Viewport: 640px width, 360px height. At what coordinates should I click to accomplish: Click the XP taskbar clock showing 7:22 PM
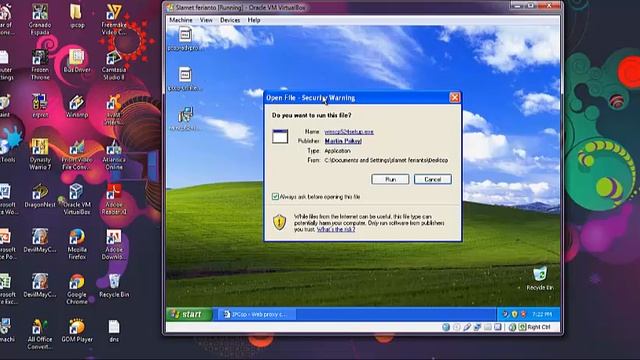point(542,314)
